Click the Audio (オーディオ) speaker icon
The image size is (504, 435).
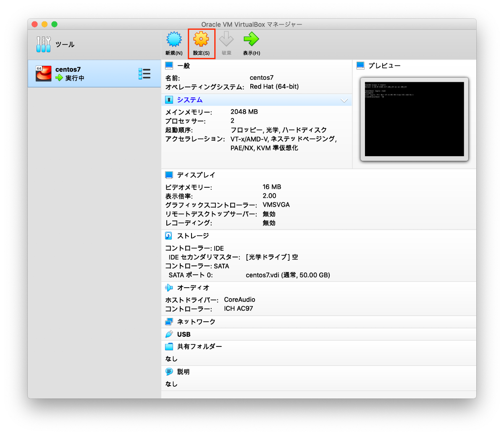[169, 288]
